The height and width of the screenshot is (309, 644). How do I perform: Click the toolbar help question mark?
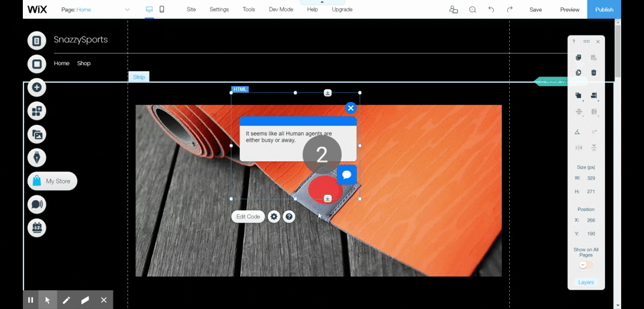pyautogui.click(x=574, y=42)
